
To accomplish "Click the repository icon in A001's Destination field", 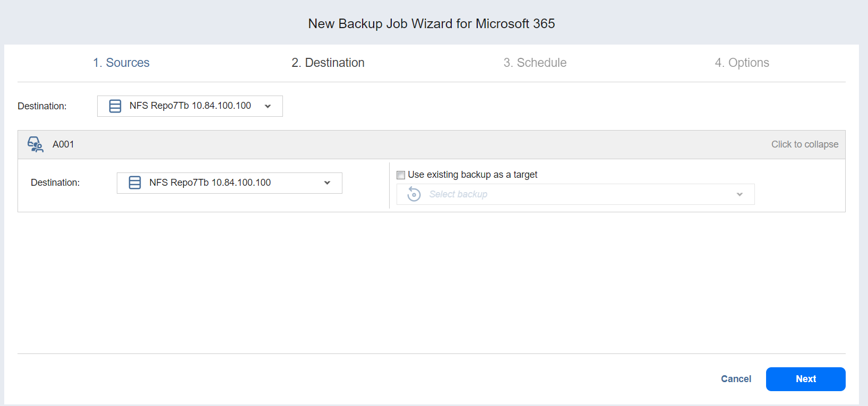I will pos(135,183).
